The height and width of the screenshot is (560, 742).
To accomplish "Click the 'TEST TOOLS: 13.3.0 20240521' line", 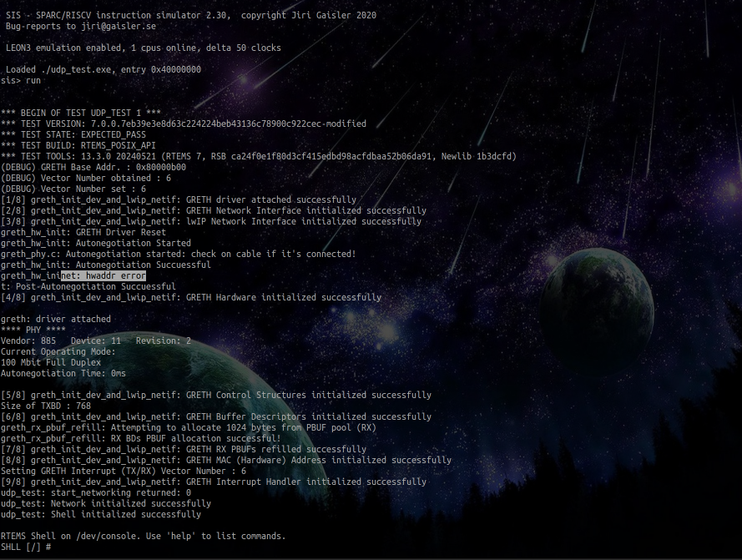I will (x=259, y=157).
